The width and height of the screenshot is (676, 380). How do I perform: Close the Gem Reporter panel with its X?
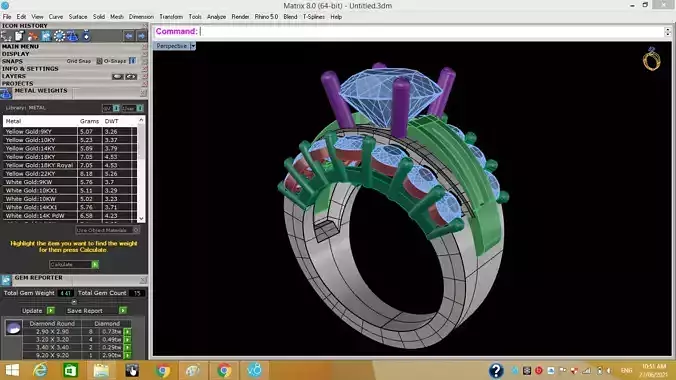tap(143, 280)
